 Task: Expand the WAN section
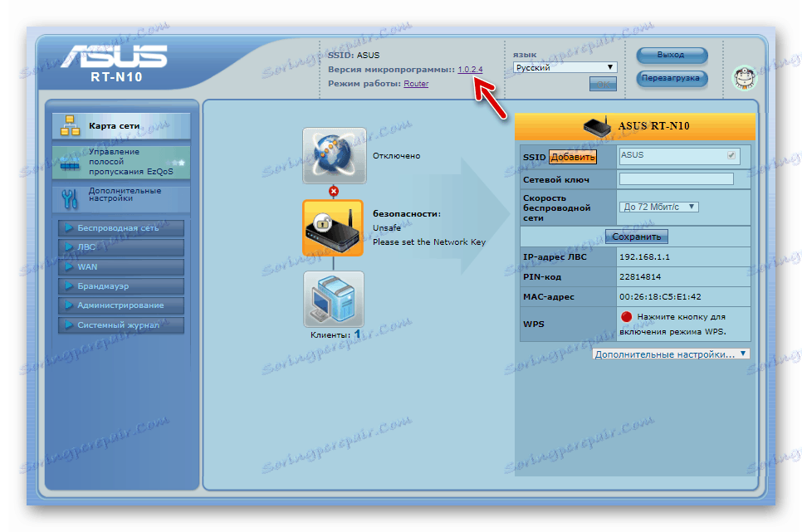pos(121,267)
